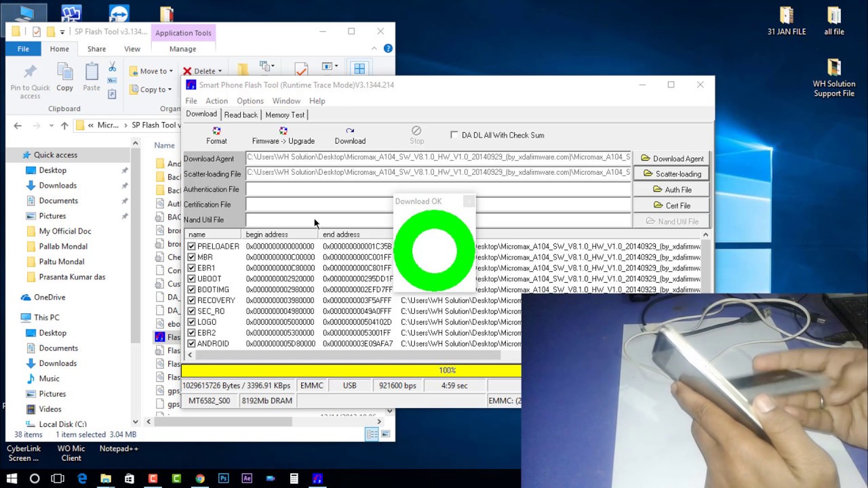The width and height of the screenshot is (868, 488).
Task: Open WH Solution Support File desktop icon
Action: point(834,77)
